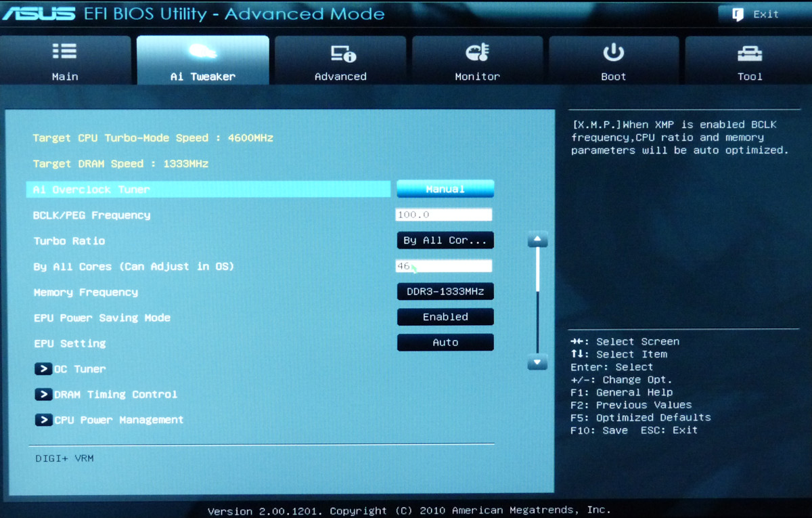The image size is (812, 518).
Task: Toggle EPU Power Saving Mode Enabled option
Action: (x=445, y=317)
